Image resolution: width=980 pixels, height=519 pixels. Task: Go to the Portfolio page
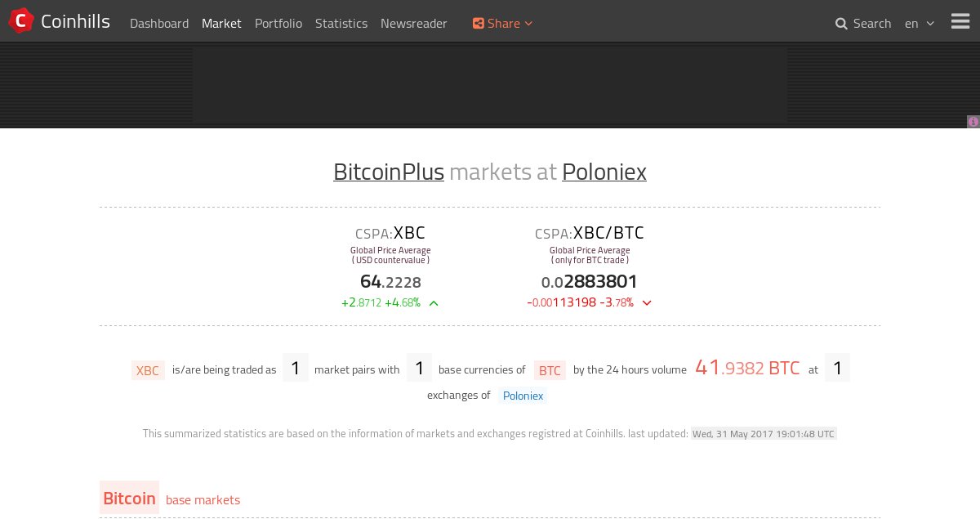tap(278, 24)
